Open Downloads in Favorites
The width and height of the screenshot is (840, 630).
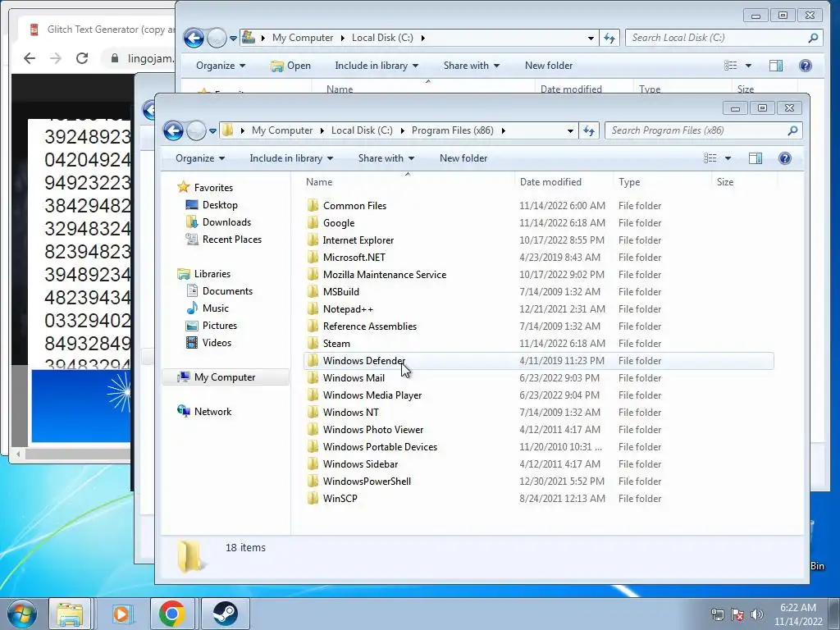pos(226,221)
